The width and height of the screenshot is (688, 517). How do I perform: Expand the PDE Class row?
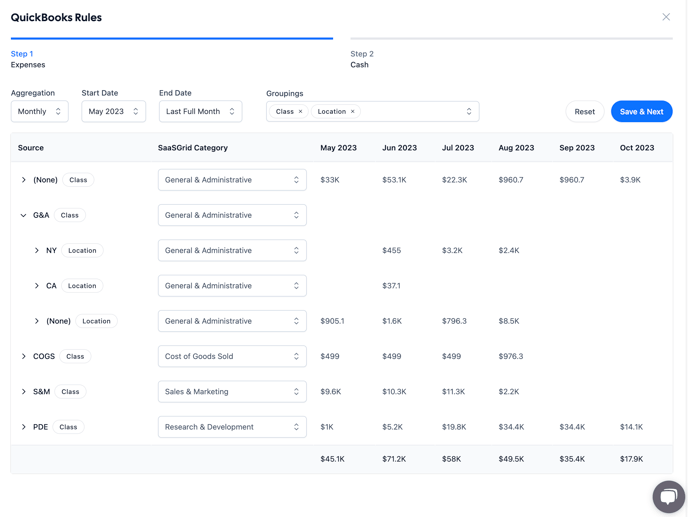pyautogui.click(x=24, y=427)
